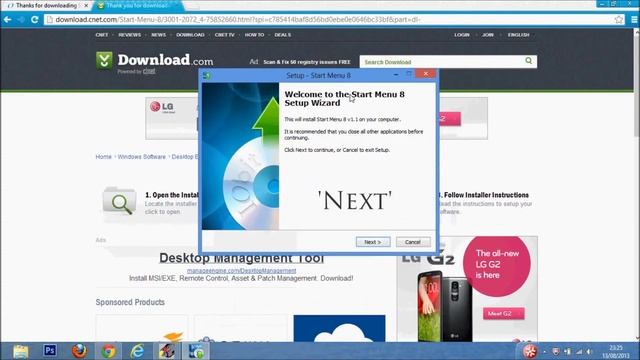Image resolution: width=640 pixels, height=360 pixels.
Task: Click the Home breadcrumb link
Action: click(103, 157)
